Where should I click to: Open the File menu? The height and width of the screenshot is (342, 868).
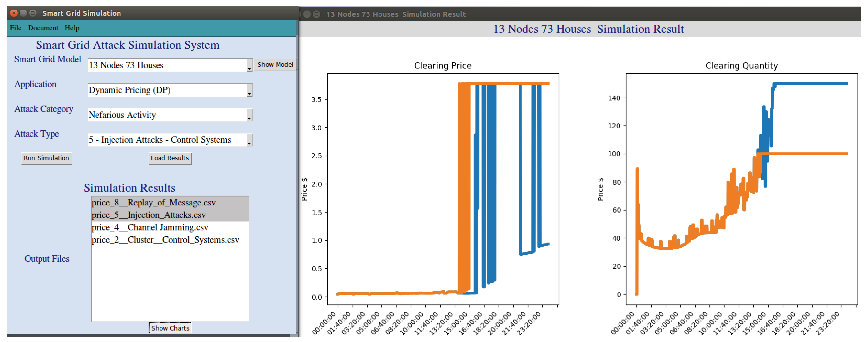(16, 28)
